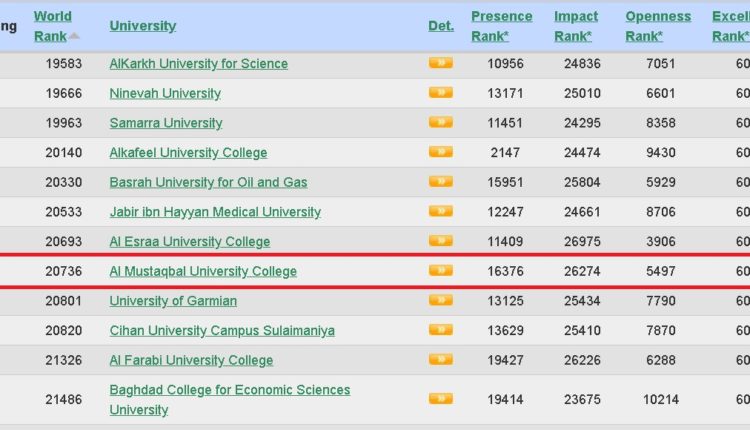Viewport: 750px width, 430px height.
Task: Open Baghdad College for Economic Sciences University link
Action: [229, 399]
